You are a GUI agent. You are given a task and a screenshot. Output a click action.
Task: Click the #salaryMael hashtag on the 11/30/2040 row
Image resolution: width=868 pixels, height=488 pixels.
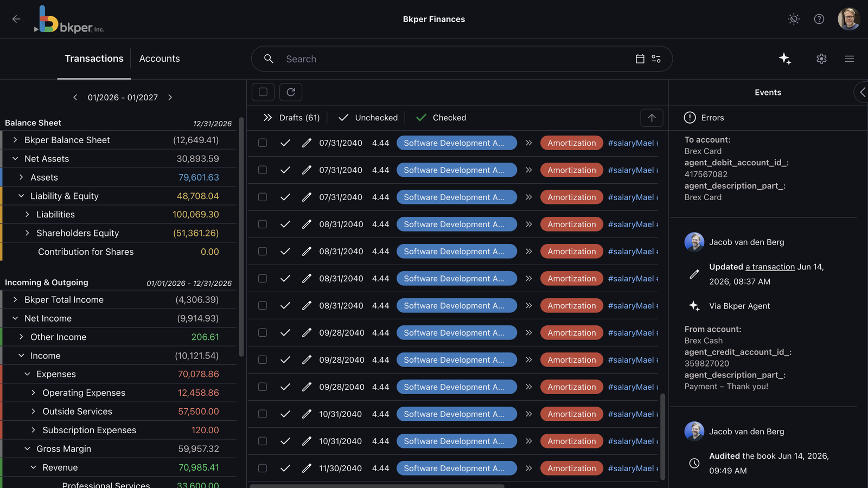[631, 468]
